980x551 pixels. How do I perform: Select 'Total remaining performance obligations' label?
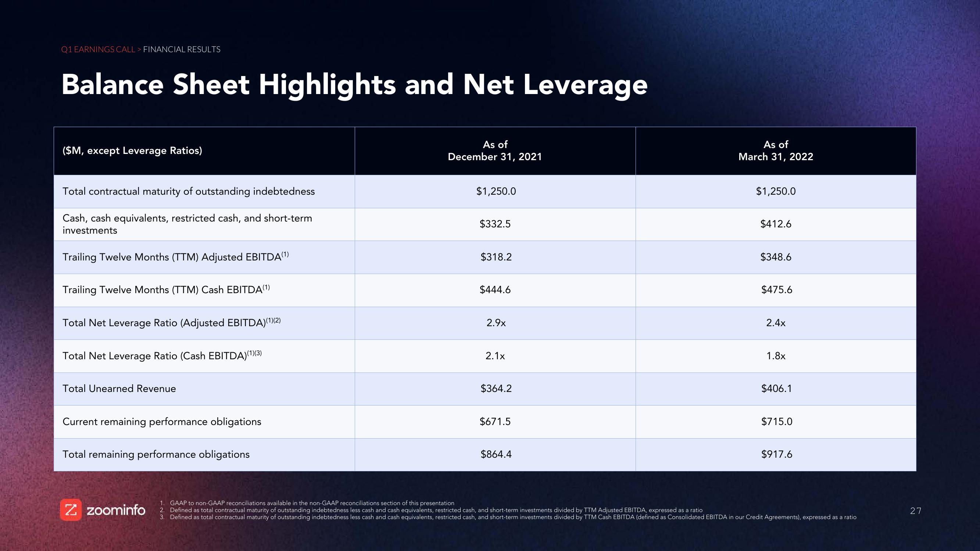[x=156, y=454]
